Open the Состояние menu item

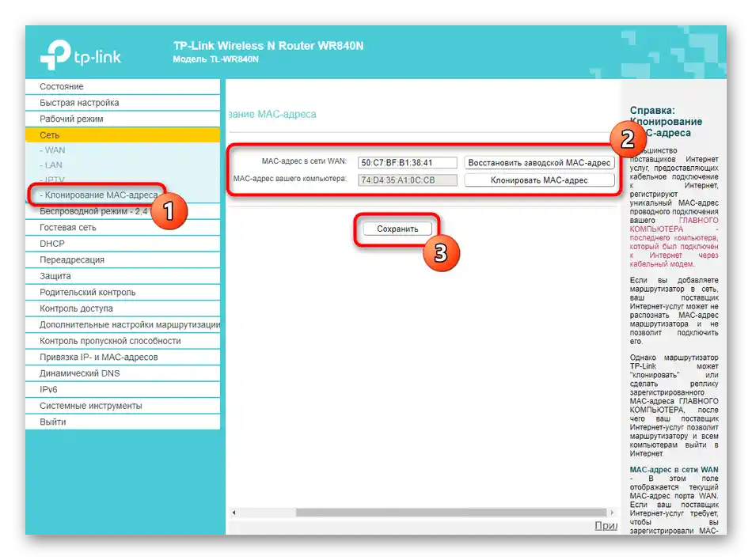(x=123, y=86)
